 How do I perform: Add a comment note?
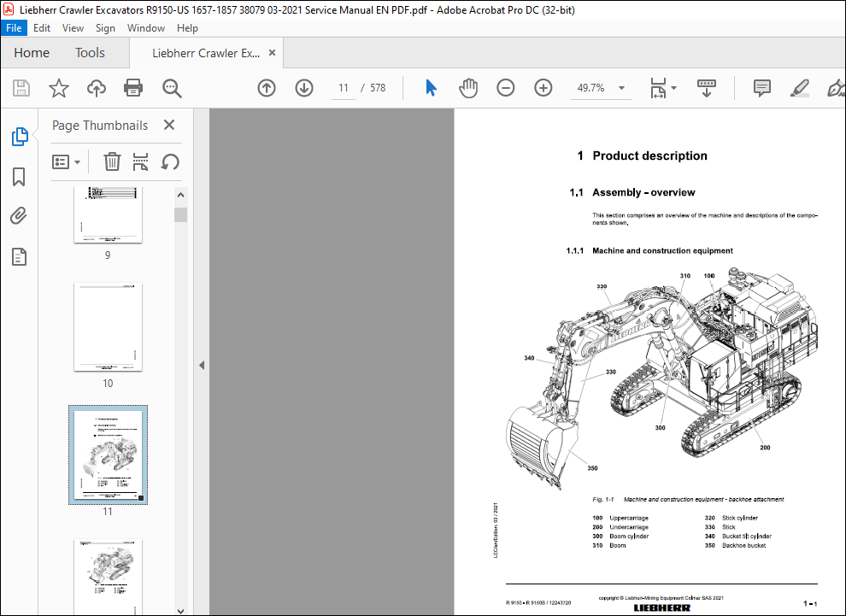tap(762, 88)
